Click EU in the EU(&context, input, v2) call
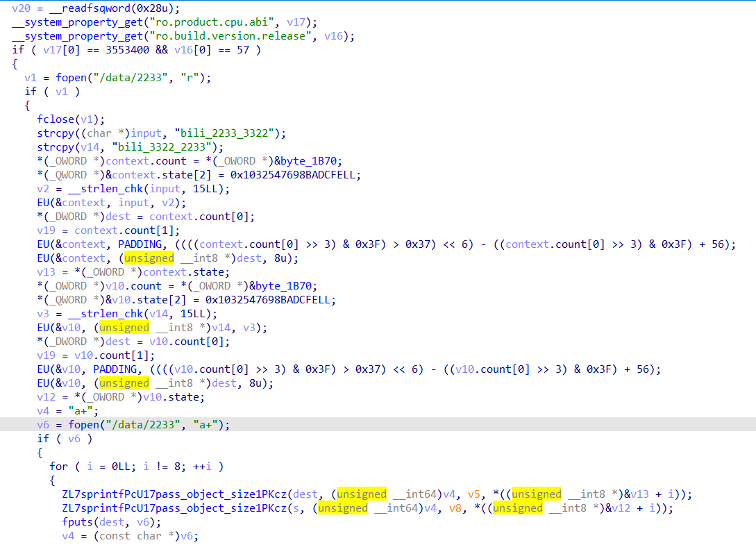Screen dimensions: 756x545 44,203
